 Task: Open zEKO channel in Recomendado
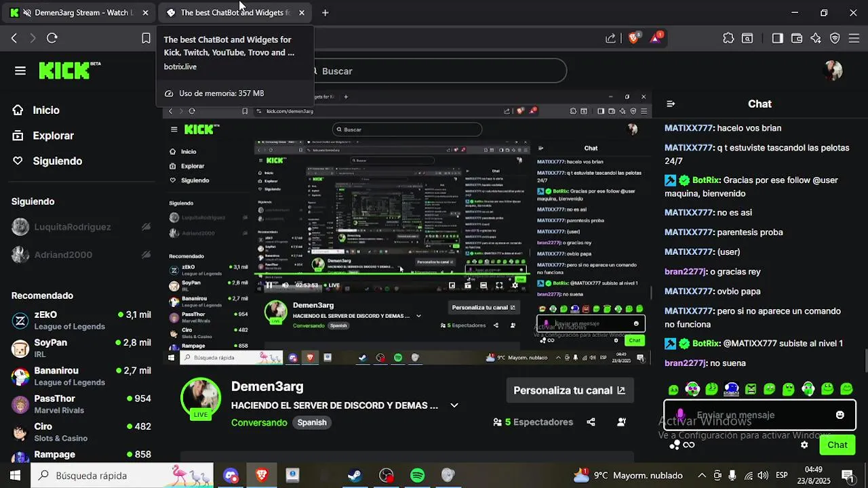click(81, 320)
